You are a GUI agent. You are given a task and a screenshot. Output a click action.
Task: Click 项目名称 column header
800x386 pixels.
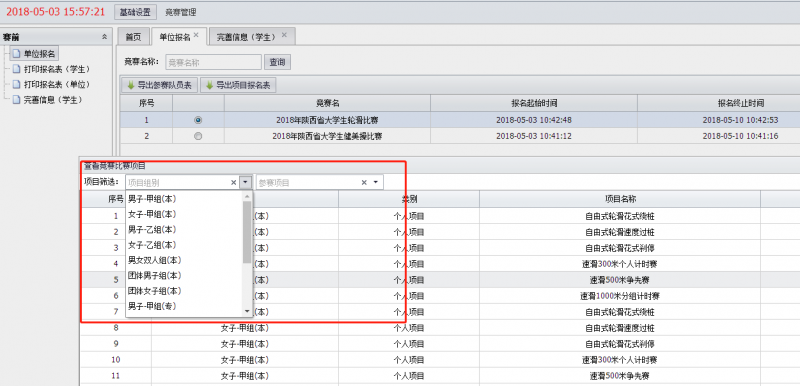tap(620, 199)
